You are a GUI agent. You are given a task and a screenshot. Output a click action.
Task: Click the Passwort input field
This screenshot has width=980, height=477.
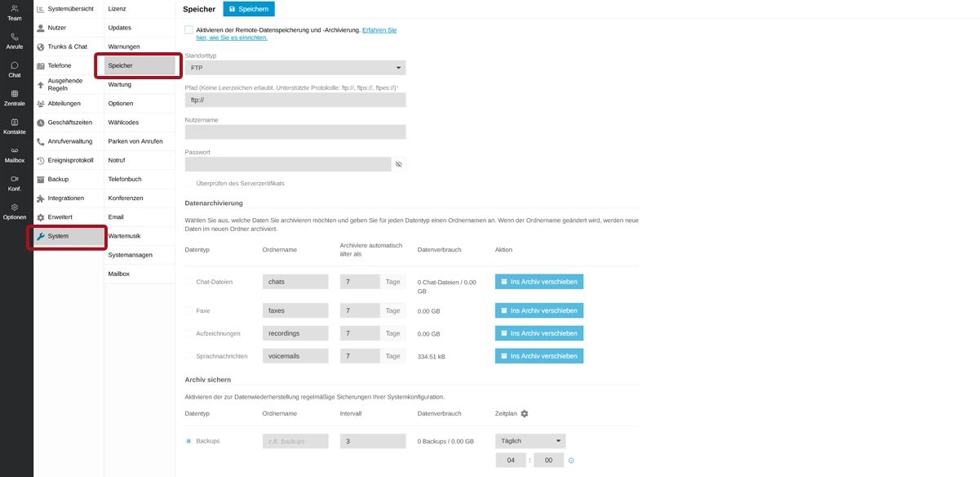[x=288, y=164]
